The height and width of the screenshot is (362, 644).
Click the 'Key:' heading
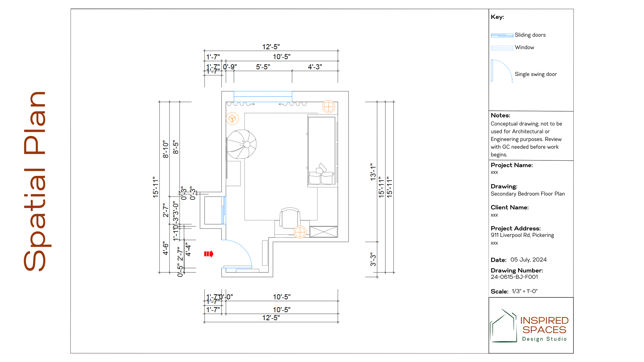pyautogui.click(x=497, y=17)
